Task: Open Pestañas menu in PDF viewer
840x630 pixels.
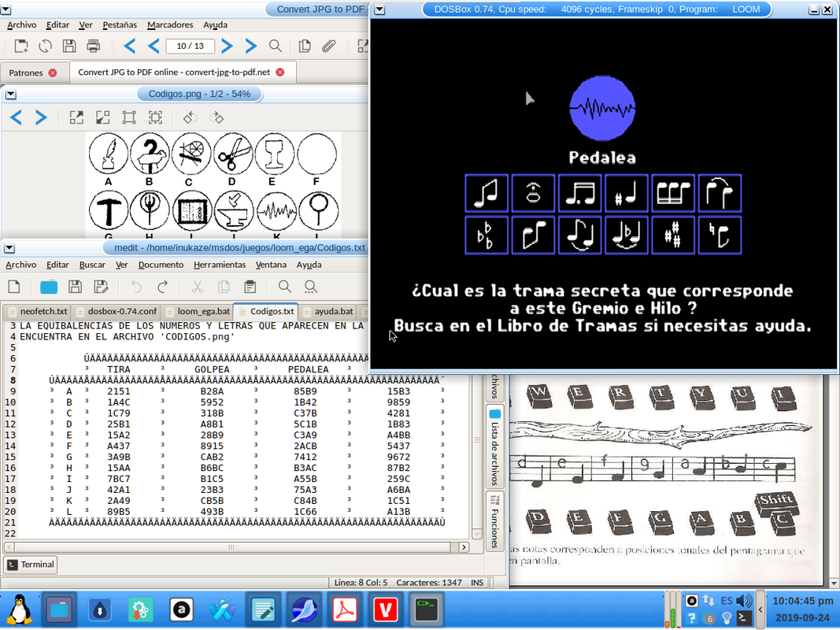Action: [x=120, y=24]
